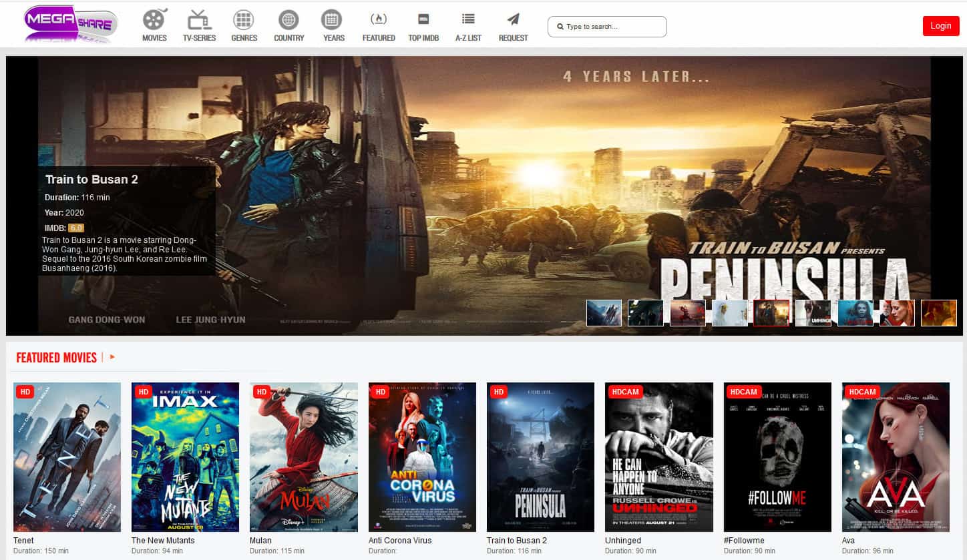Expand Featured Movies with the arrow

click(x=112, y=357)
